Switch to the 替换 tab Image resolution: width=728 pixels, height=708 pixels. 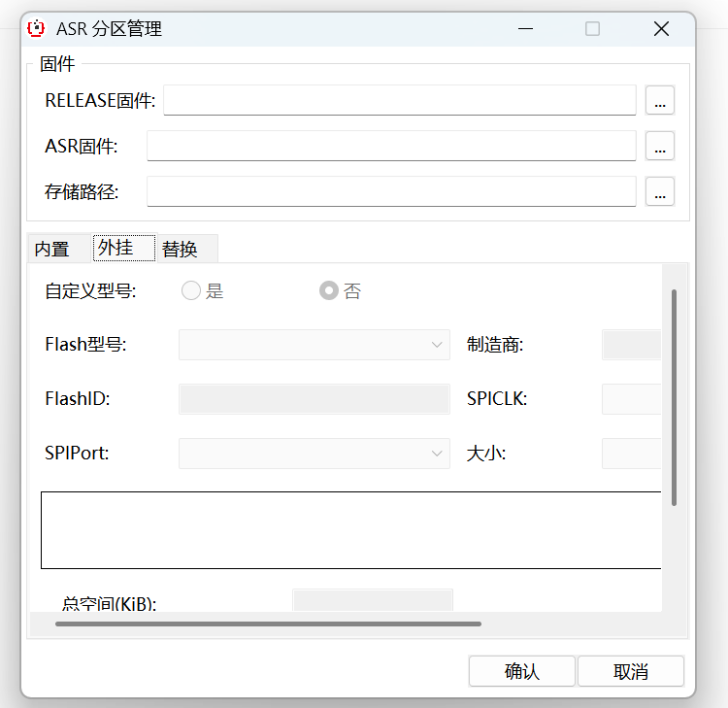181,249
